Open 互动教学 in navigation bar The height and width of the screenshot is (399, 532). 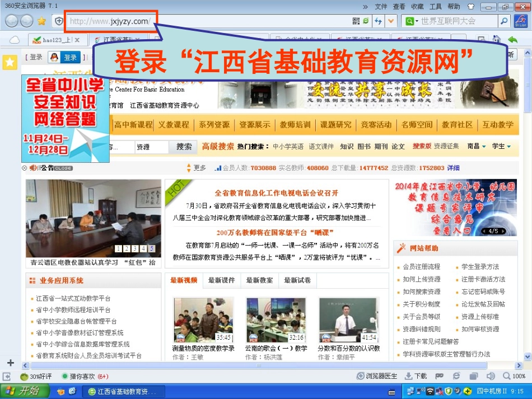pos(498,125)
